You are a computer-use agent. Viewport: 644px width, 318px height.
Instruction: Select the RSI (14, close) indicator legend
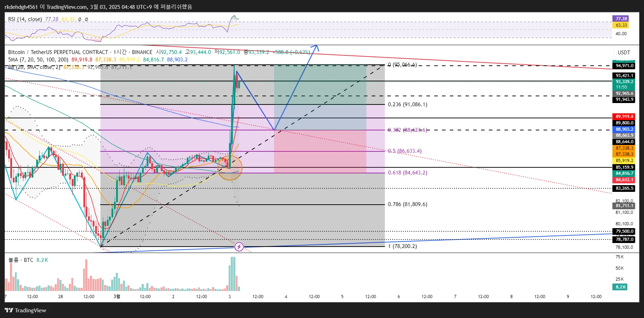click(x=25, y=19)
